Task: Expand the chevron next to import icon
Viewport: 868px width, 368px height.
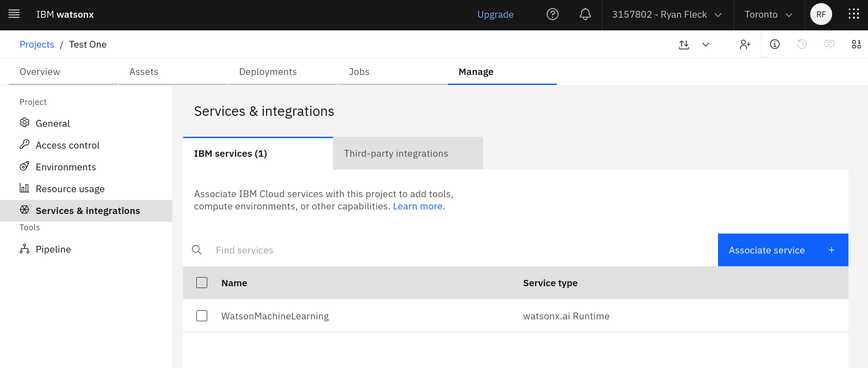Action: 706,45
